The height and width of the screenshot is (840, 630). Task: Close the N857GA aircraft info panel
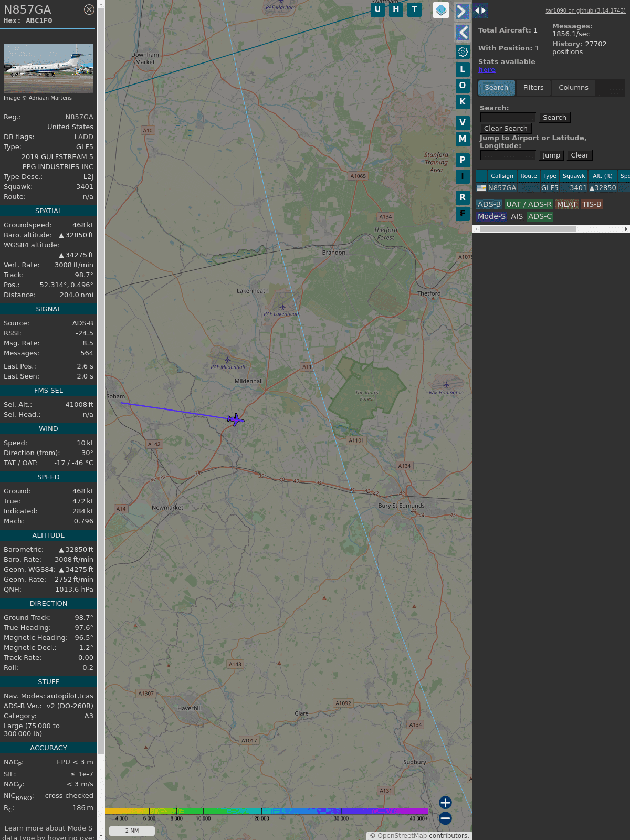[x=89, y=9]
